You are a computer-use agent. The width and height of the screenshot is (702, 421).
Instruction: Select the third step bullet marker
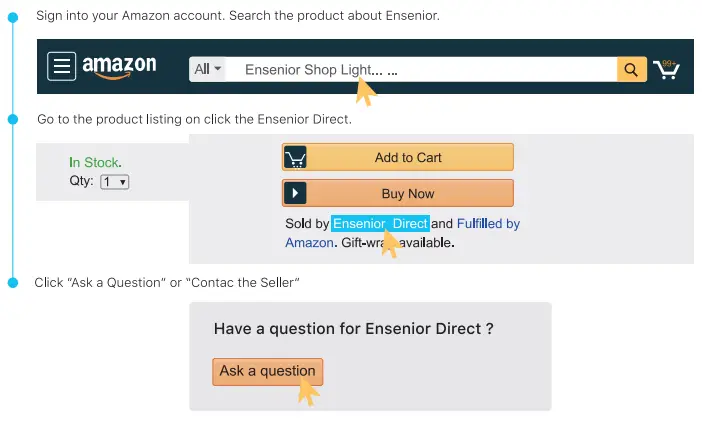[x=13, y=283]
